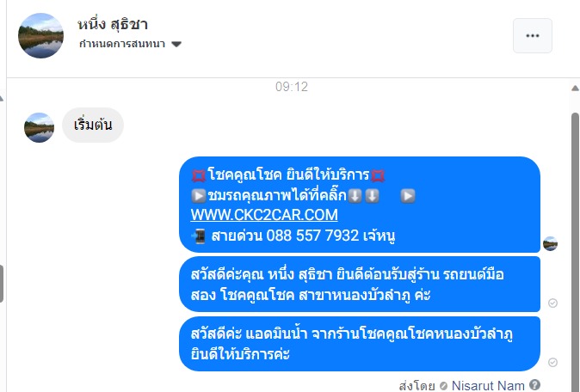The height and width of the screenshot is (392, 580).
Task: Click the large profile picture of หนึ่ง สุธิชา
Action: click(40, 35)
